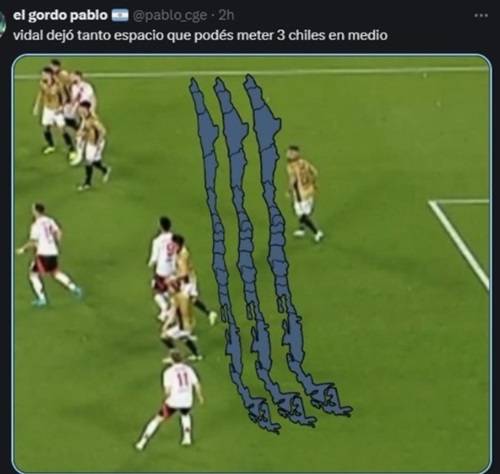Click the white penalty box corner line
The image size is (500, 474).
pyautogui.click(x=460, y=243)
